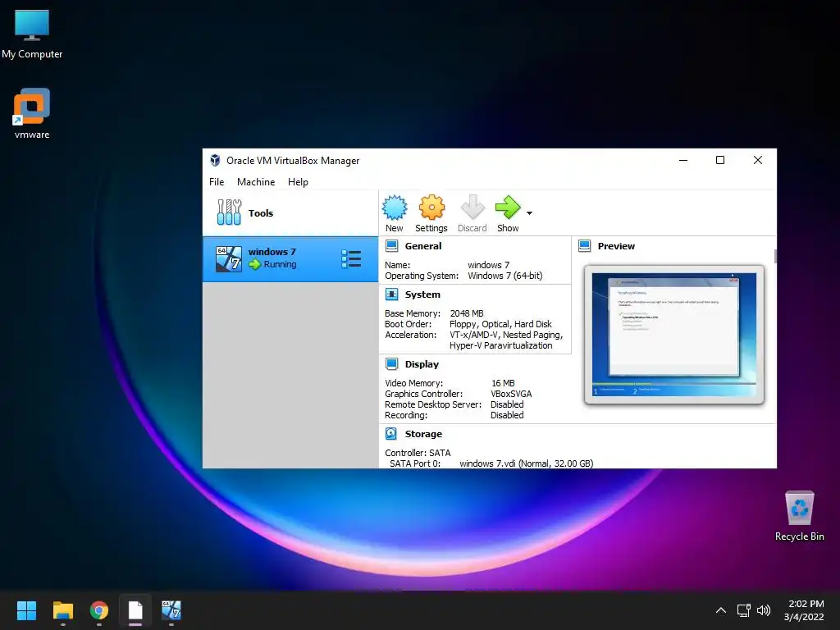Screen dimensions: 840x630
Task: Click the 'Windows 7 (64-bit)' operating system value
Action: pyautogui.click(x=505, y=276)
